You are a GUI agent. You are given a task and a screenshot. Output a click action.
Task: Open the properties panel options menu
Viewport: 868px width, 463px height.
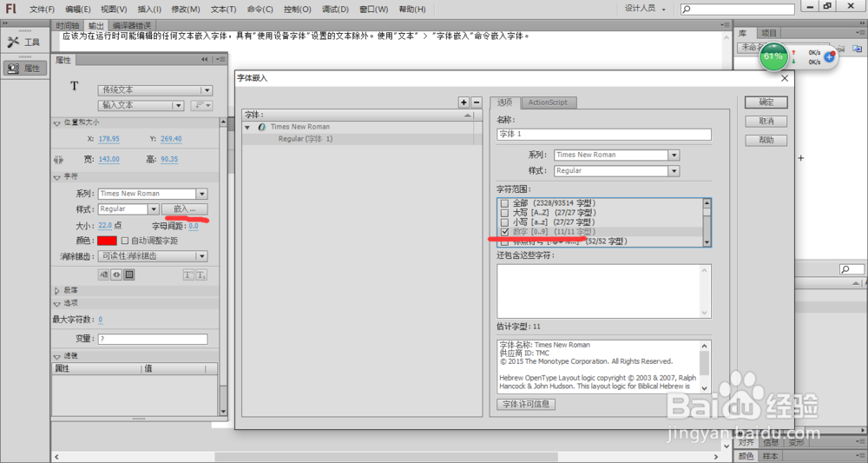[x=220, y=59]
